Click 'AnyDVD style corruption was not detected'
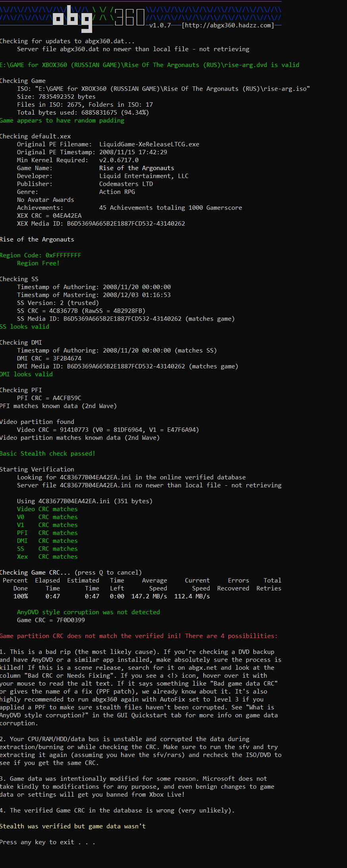The width and height of the screenshot is (347, 868). tap(88, 612)
